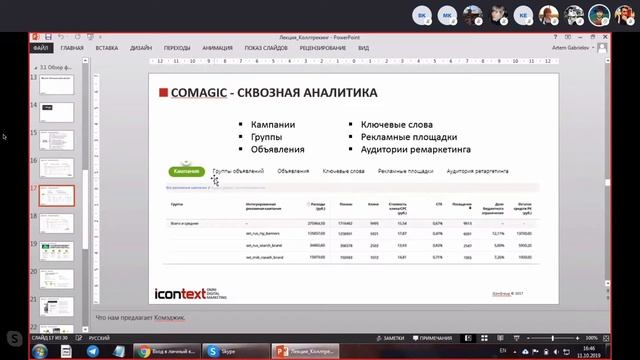This screenshot has width=640, height=360.
Task: Click slide panel scroll down arrow
Action: 85,329
